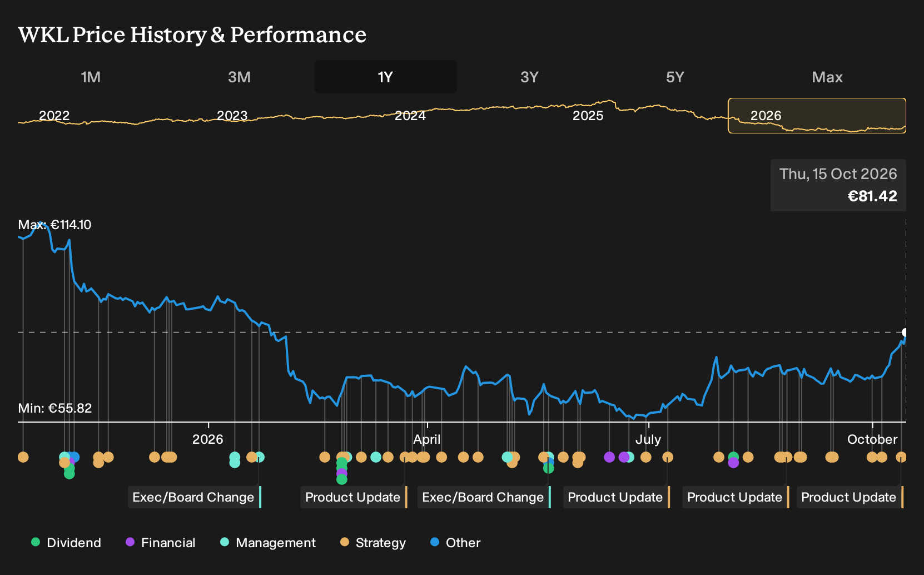Select the highlighted 2026 overview range window

(x=817, y=116)
